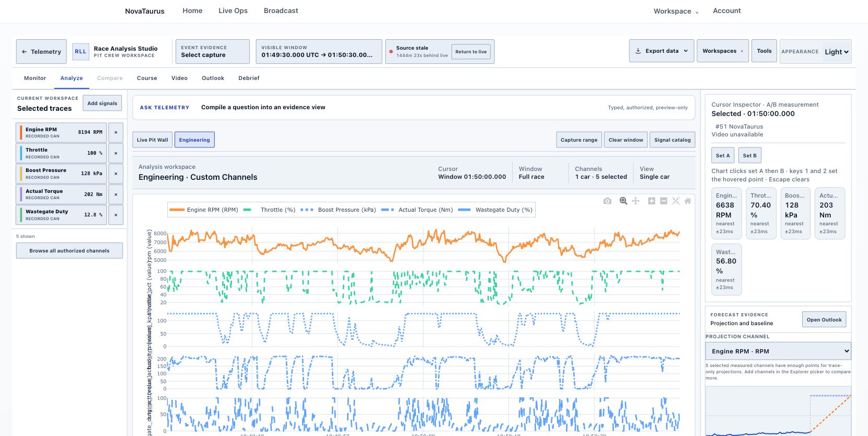Open the Signal catalog

673,140
